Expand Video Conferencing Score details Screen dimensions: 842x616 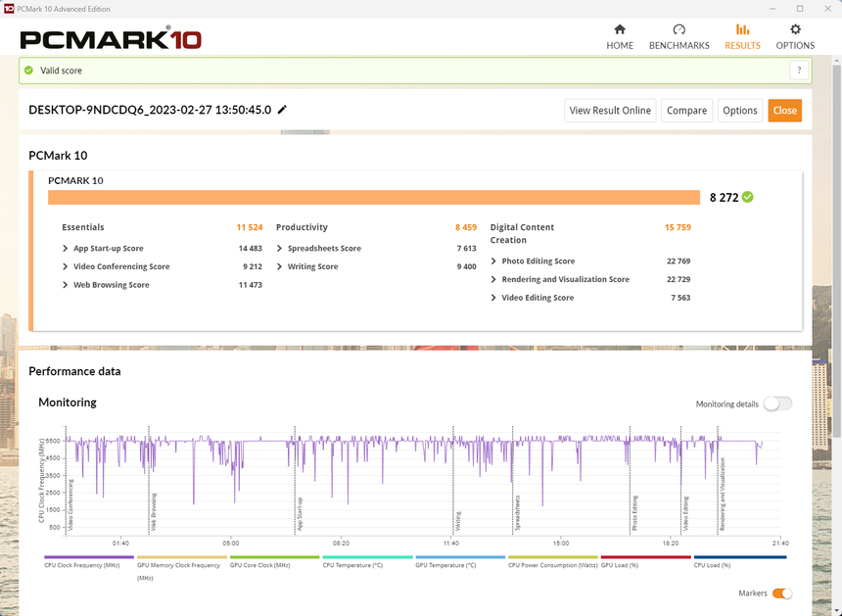pos(66,266)
